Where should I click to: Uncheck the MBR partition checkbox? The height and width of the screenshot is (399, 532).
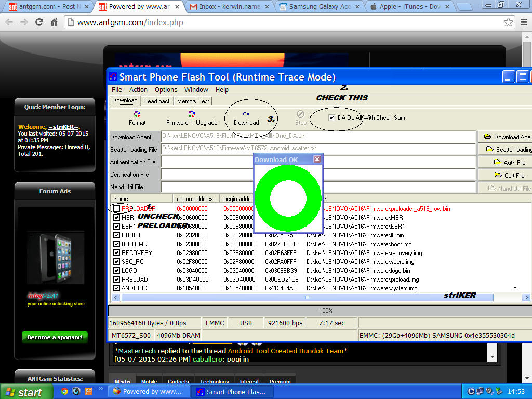point(117,217)
